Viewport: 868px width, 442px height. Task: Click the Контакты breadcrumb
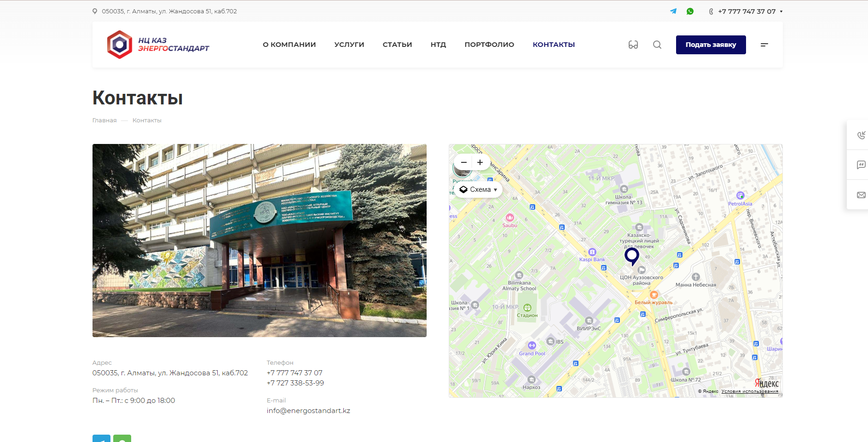147,121
